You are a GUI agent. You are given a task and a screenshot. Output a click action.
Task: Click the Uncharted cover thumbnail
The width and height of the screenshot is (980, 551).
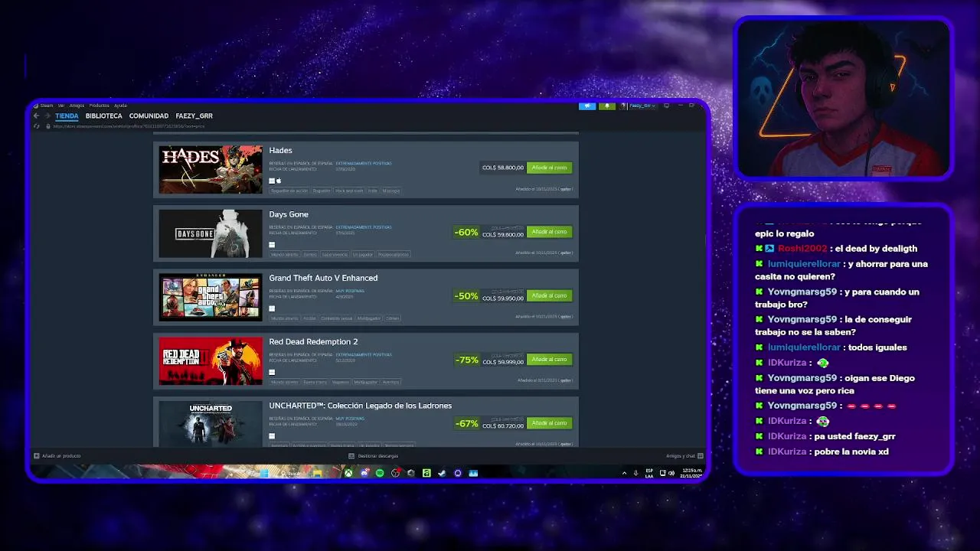coord(211,423)
